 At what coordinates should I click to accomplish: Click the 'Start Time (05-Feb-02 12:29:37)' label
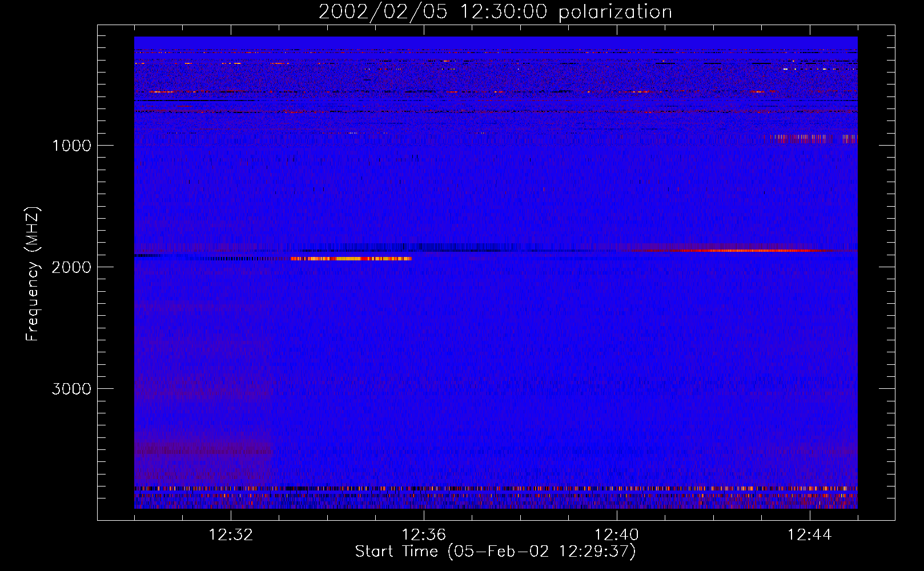pos(495,552)
